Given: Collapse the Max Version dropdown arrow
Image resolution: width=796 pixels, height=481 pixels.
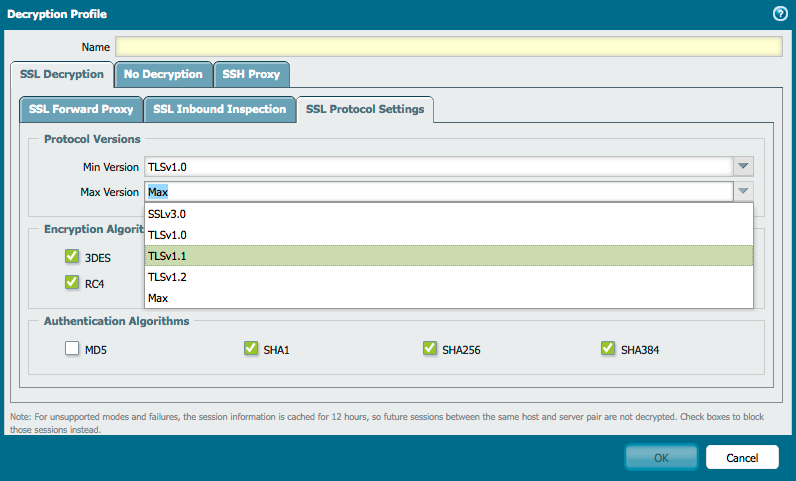Looking at the screenshot, I should 743,191.
